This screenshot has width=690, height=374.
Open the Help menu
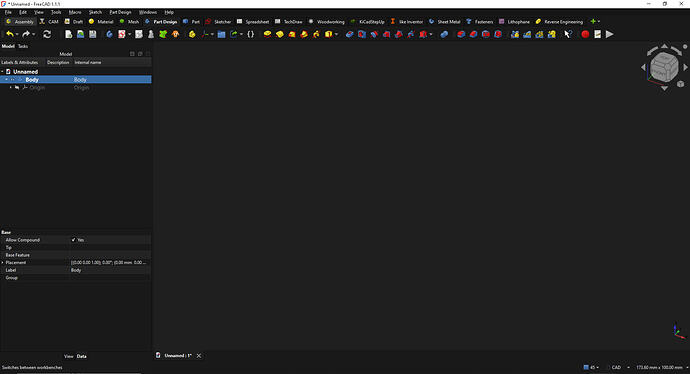[169, 12]
